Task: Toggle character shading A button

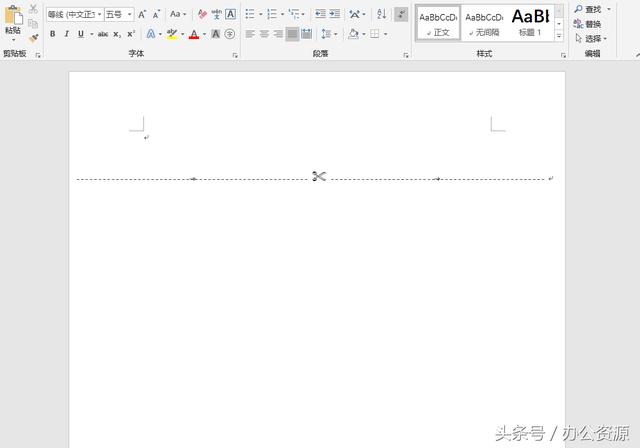Action: pyautogui.click(x=216, y=34)
